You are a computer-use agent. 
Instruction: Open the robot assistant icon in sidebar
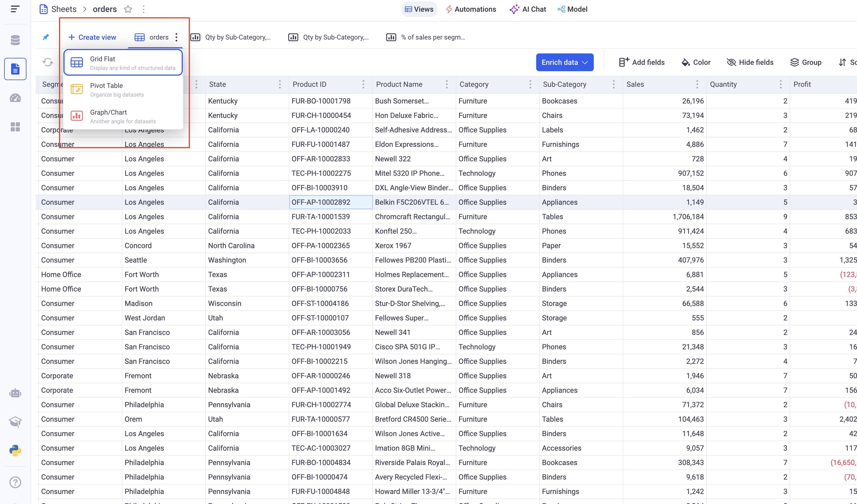15,393
